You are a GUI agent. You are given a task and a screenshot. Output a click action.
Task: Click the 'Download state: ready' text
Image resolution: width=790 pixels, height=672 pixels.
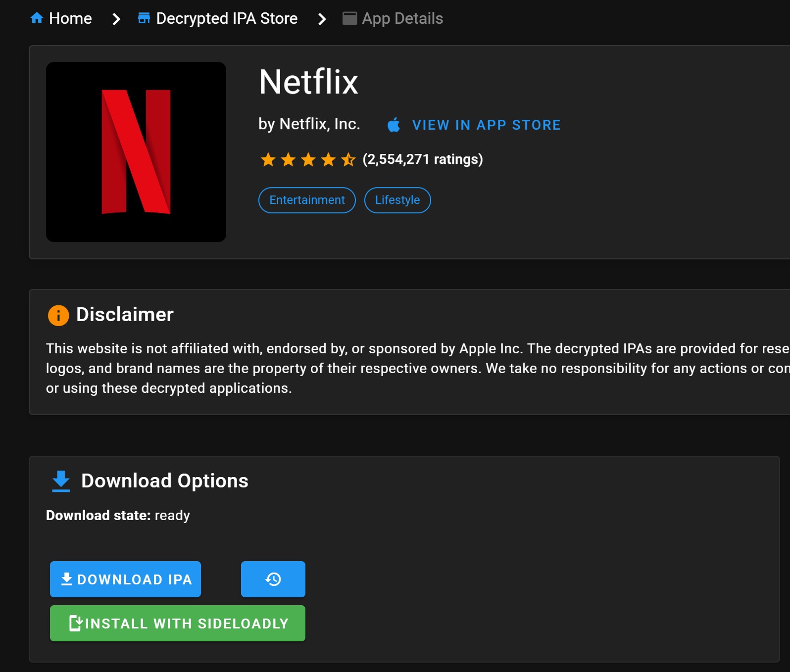point(118,515)
